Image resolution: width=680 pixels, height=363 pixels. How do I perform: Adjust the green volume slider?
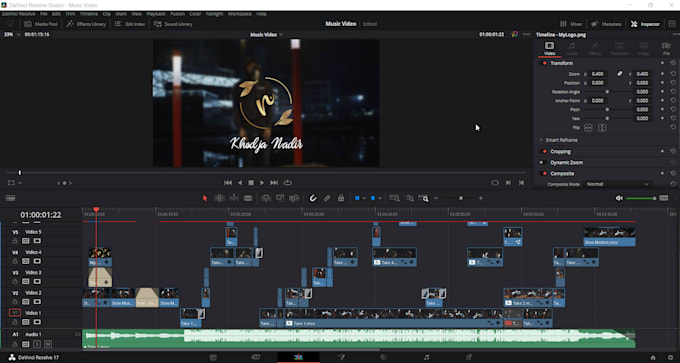(x=641, y=198)
